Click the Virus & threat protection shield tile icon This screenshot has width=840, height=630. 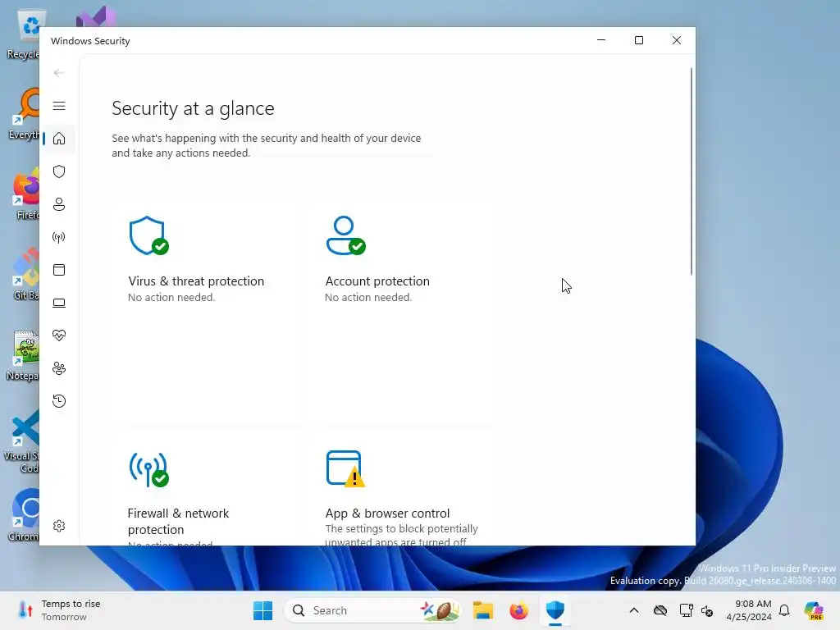pyautogui.click(x=149, y=235)
